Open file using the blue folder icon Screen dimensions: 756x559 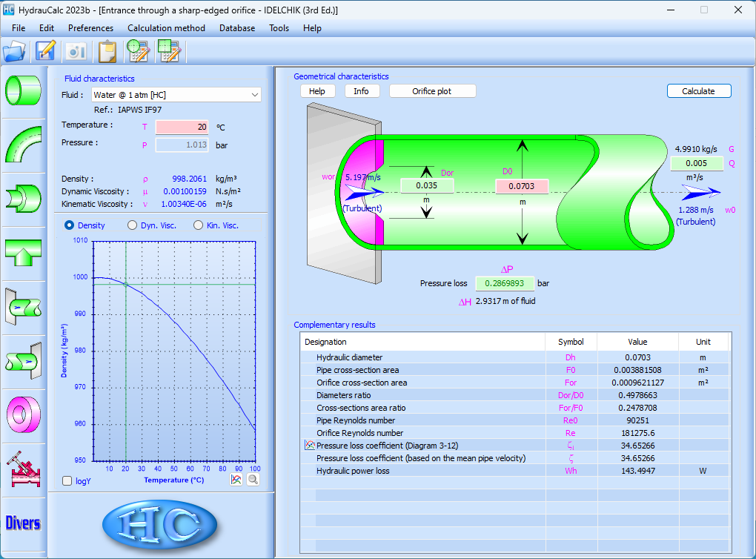(15, 51)
